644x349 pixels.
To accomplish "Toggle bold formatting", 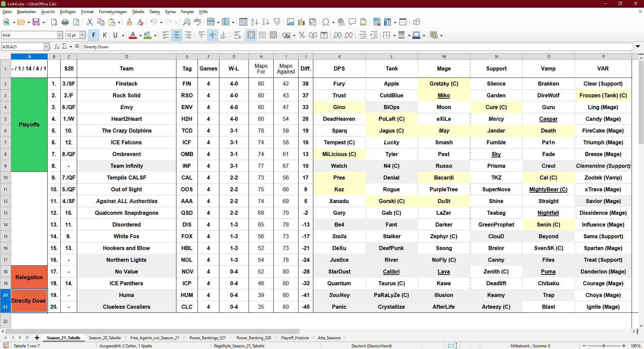I will click(94, 35).
